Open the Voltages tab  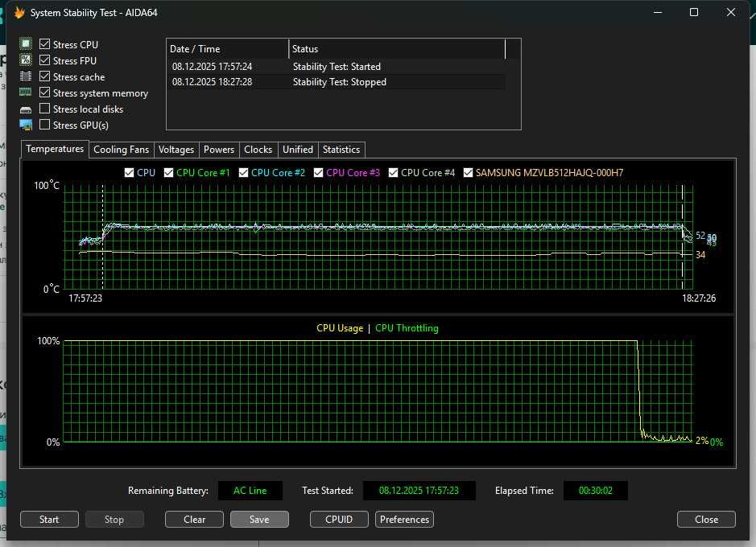(176, 150)
